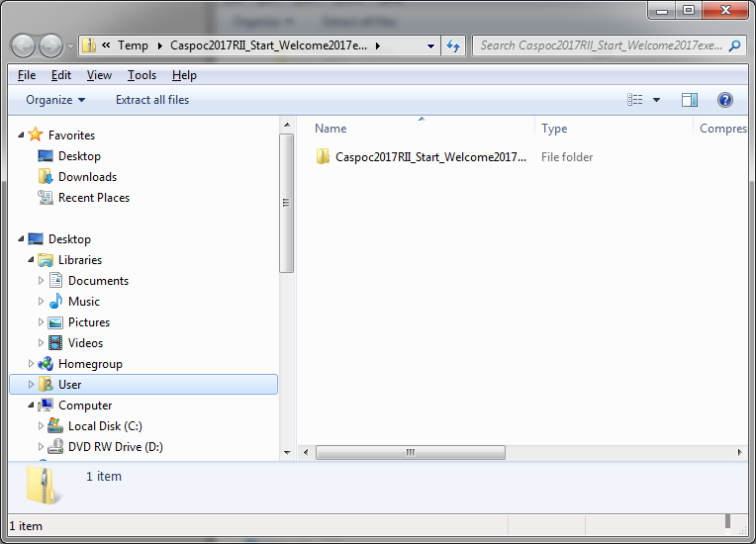Open the Help question mark icon
Viewport: 756px width, 544px height.
tap(724, 100)
